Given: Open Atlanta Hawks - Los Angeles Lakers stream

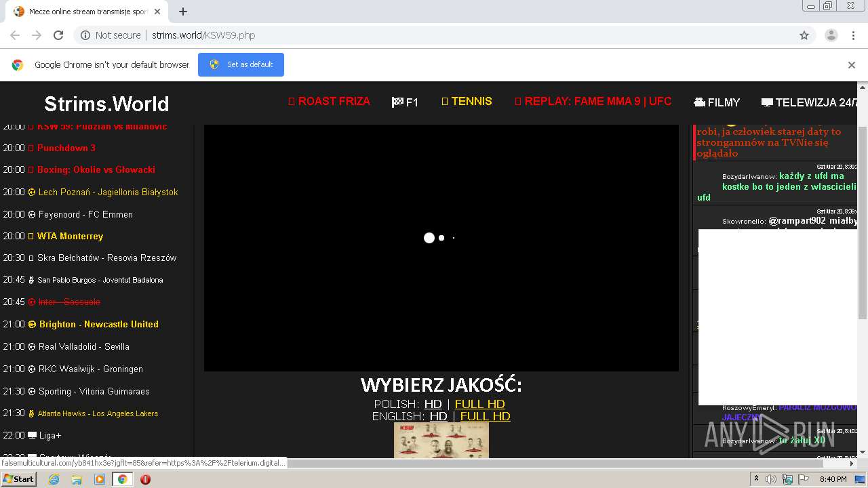Looking at the screenshot, I should coord(98,413).
